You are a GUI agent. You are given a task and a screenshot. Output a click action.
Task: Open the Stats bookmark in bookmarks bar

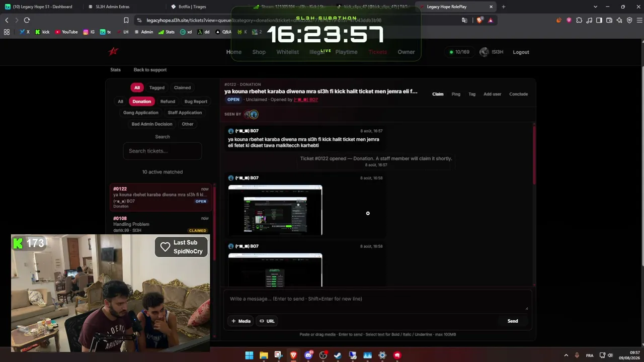[x=167, y=32]
